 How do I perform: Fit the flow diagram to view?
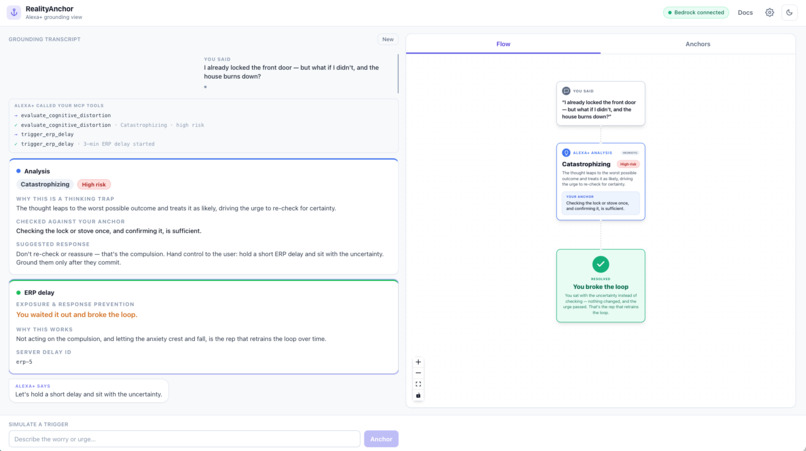tap(418, 384)
